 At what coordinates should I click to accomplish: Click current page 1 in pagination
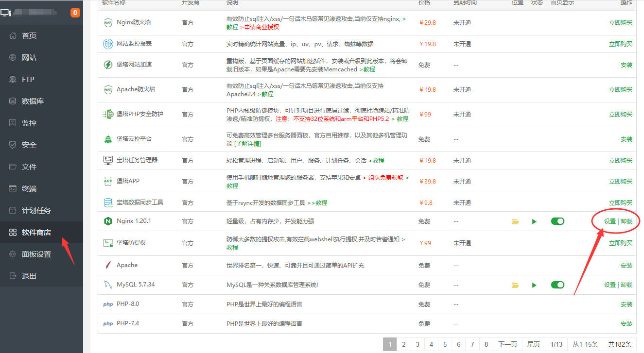pyautogui.click(x=390, y=344)
